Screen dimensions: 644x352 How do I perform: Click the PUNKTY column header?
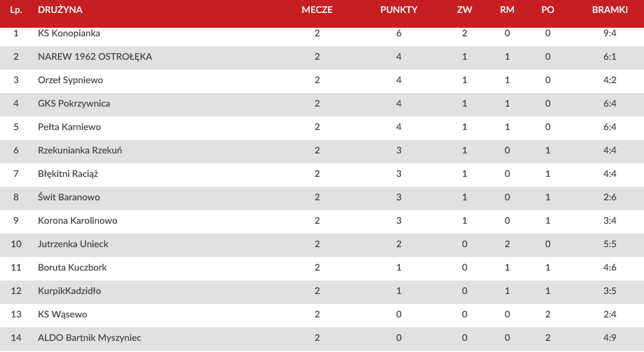point(399,10)
